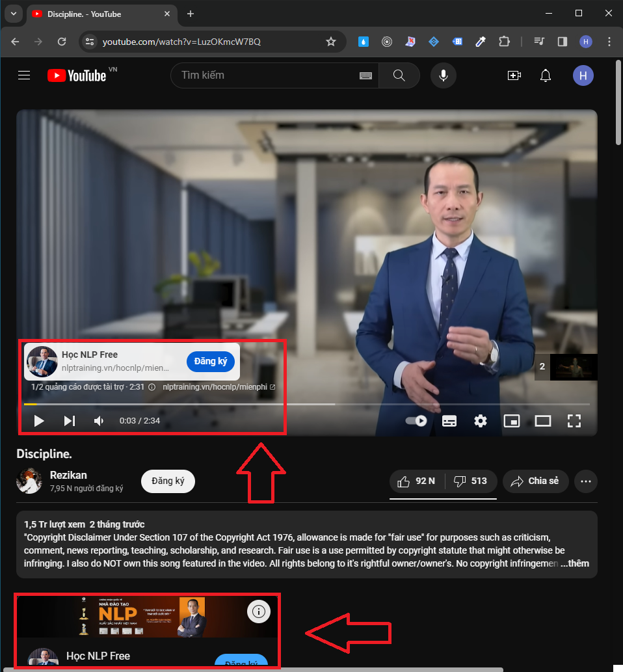Click the voice search microphone icon
This screenshot has height=672, width=623.
pos(443,75)
